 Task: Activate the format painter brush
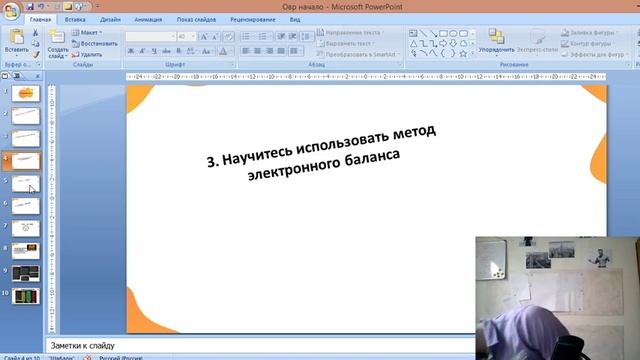35,54
